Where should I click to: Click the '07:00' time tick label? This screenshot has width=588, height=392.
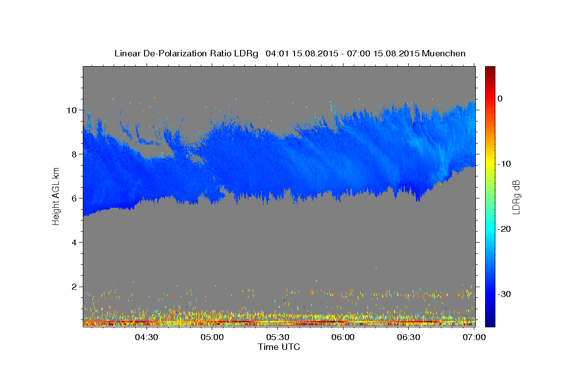[474, 337]
